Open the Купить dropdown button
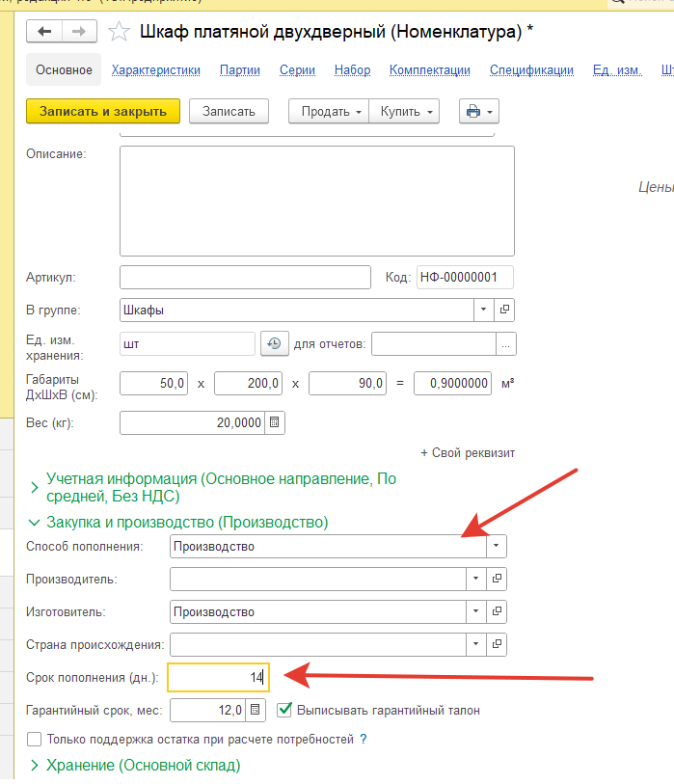This screenshot has height=784, width=674. pyautogui.click(x=404, y=111)
